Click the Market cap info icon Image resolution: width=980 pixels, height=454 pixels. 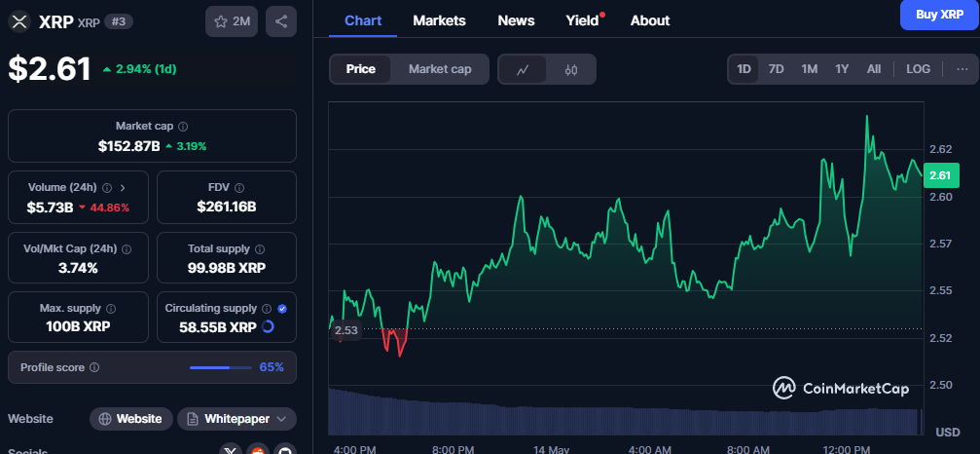(183, 127)
